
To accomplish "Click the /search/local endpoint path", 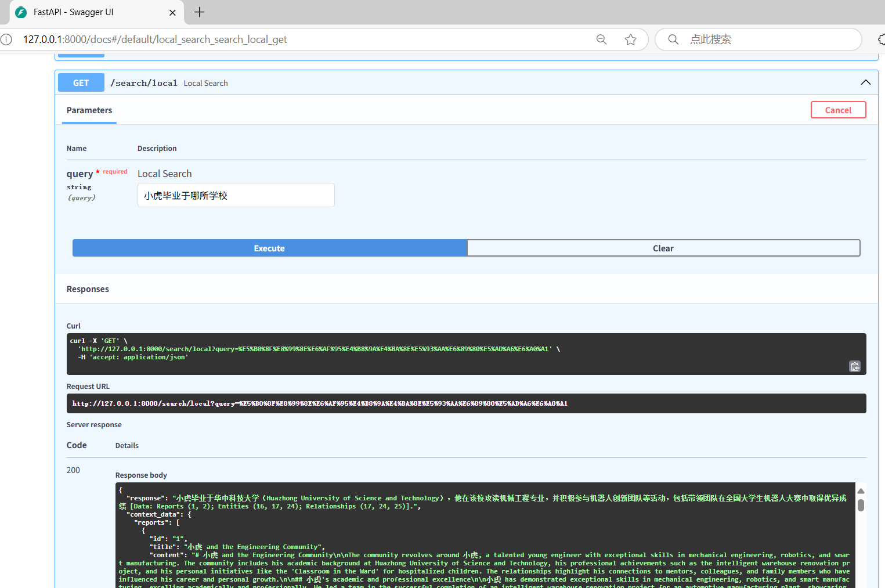I will (144, 82).
